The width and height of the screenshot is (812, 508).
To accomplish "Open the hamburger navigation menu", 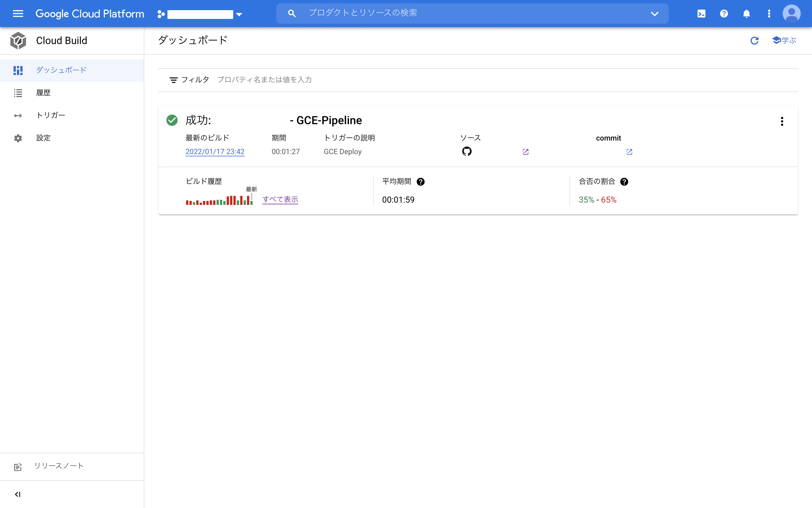I will point(18,14).
